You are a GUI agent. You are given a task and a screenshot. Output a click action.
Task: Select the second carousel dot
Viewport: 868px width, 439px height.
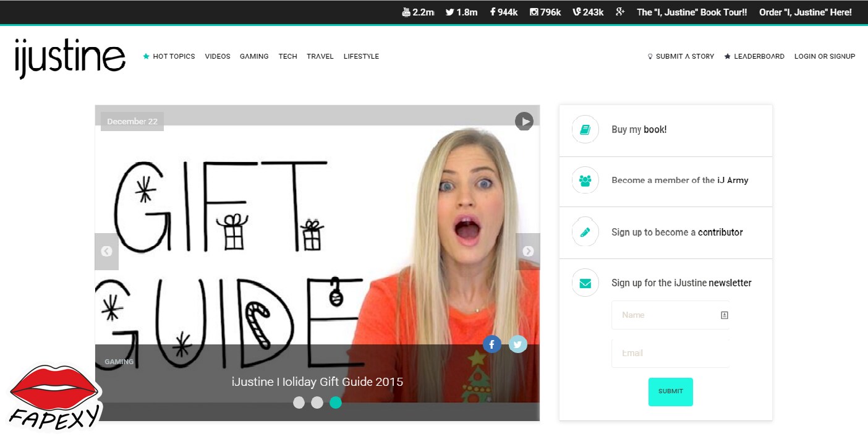point(317,403)
